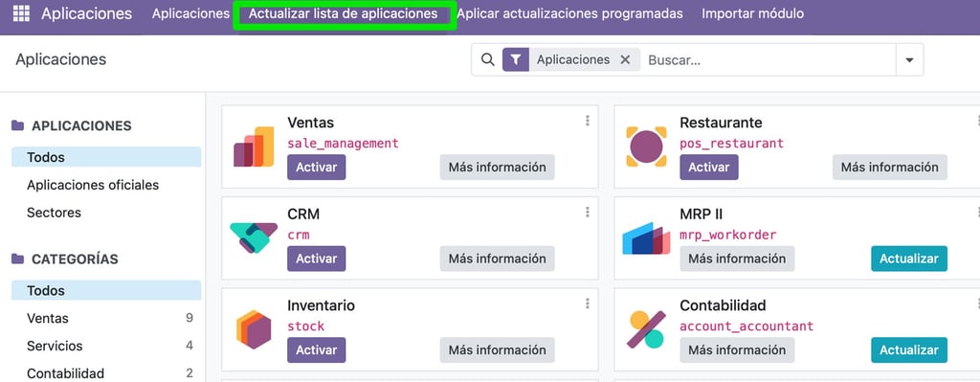Activate the Restaurante app

(x=709, y=167)
